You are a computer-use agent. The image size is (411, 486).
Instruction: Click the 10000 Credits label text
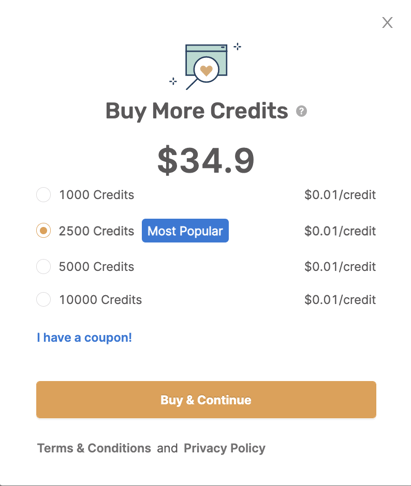pos(100,300)
